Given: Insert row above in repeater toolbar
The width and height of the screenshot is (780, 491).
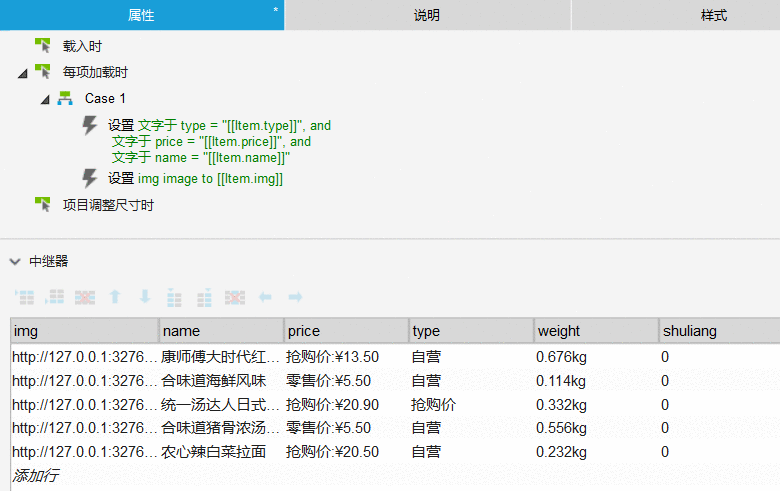Looking at the screenshot, I should click(x=24, y=297).
